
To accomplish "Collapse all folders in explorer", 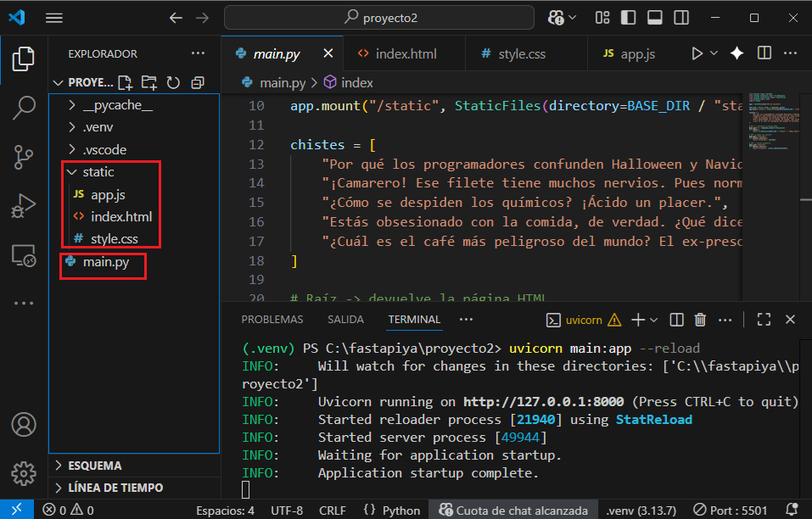I will (198, 83).
